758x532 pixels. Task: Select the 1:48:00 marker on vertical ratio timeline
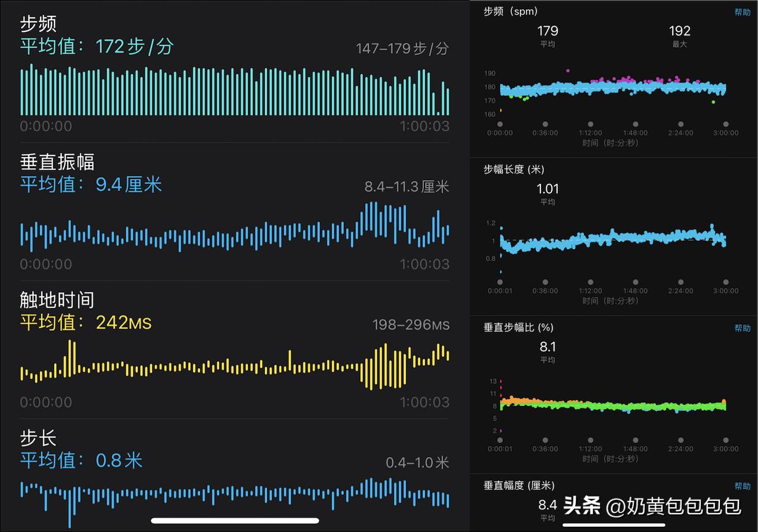coord(635,439)
